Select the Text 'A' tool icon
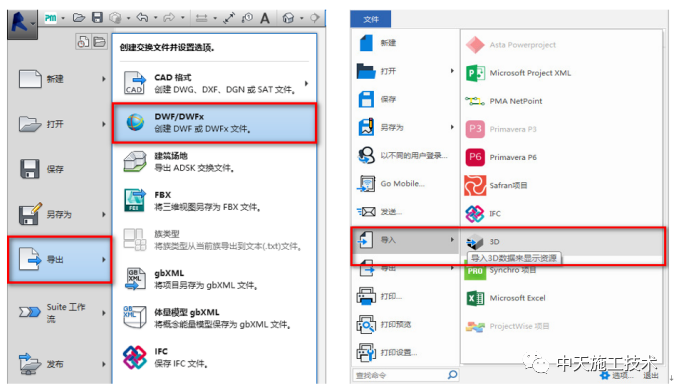The height and width of the screenshot is (392, 675). 265,18
